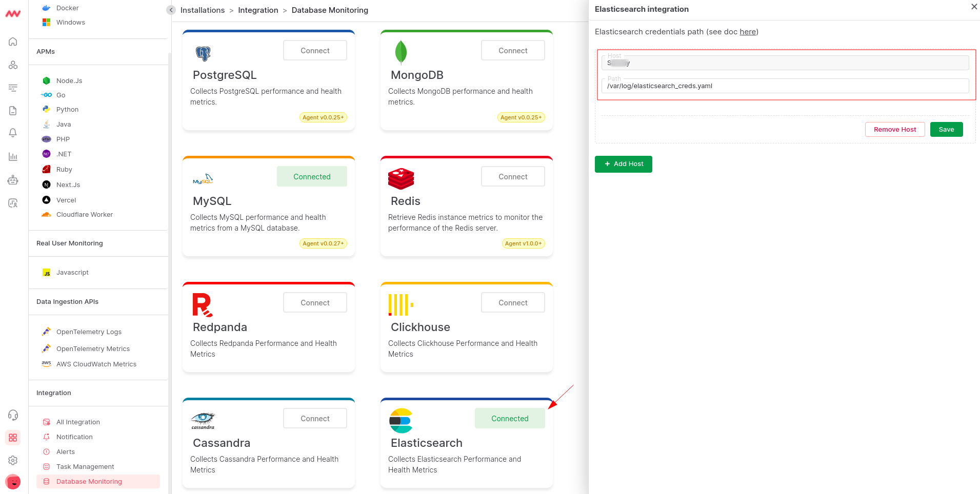
Task: Open the document file icon in rail
Action: [x=13, y=111]
